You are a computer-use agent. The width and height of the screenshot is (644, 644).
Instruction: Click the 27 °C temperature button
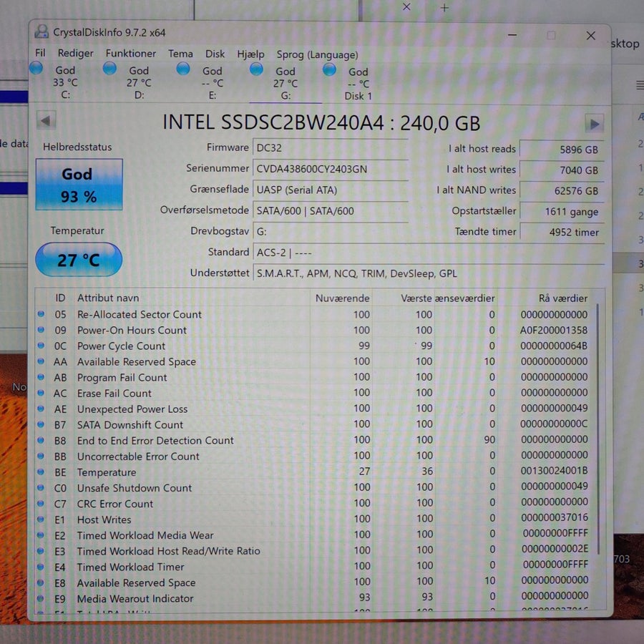tap(79, 260)
